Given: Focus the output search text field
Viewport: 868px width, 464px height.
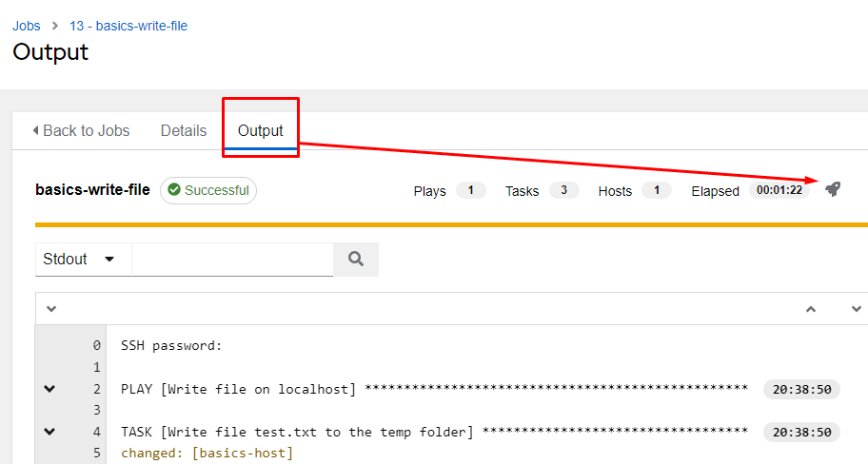Looking at the screenshot, I should point(232,259).
